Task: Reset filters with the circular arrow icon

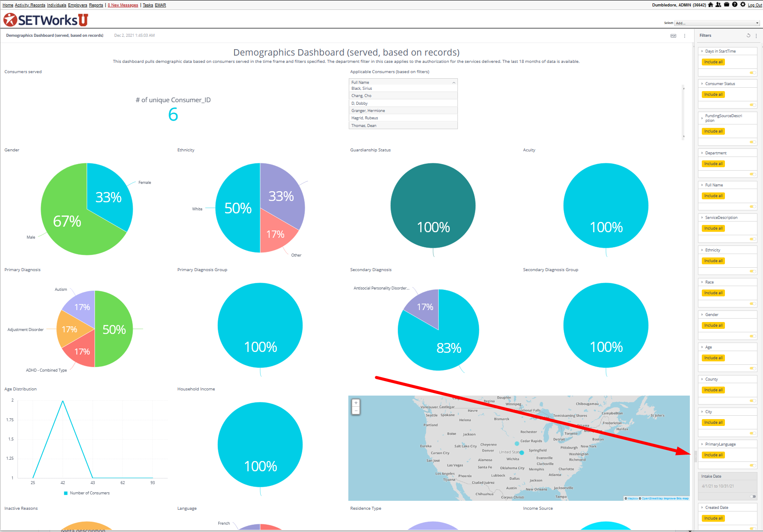Action: click(x=748, y=35)
